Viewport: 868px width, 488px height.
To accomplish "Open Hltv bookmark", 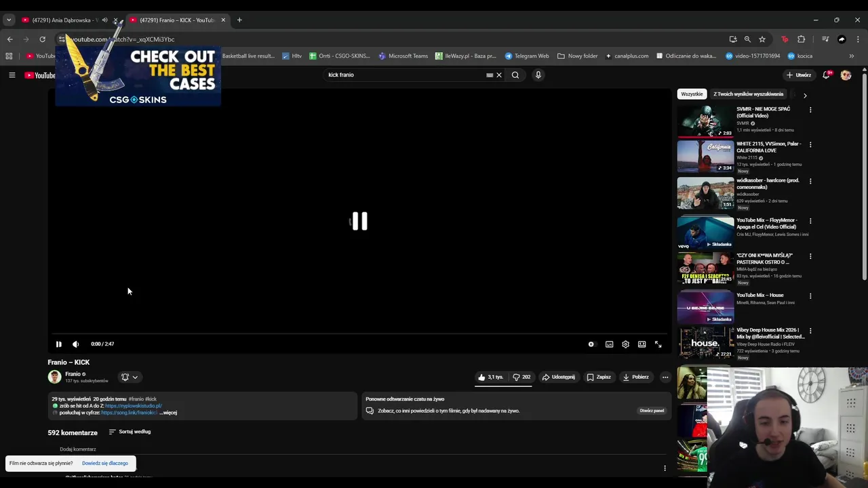I will click(x=292, y=56).
